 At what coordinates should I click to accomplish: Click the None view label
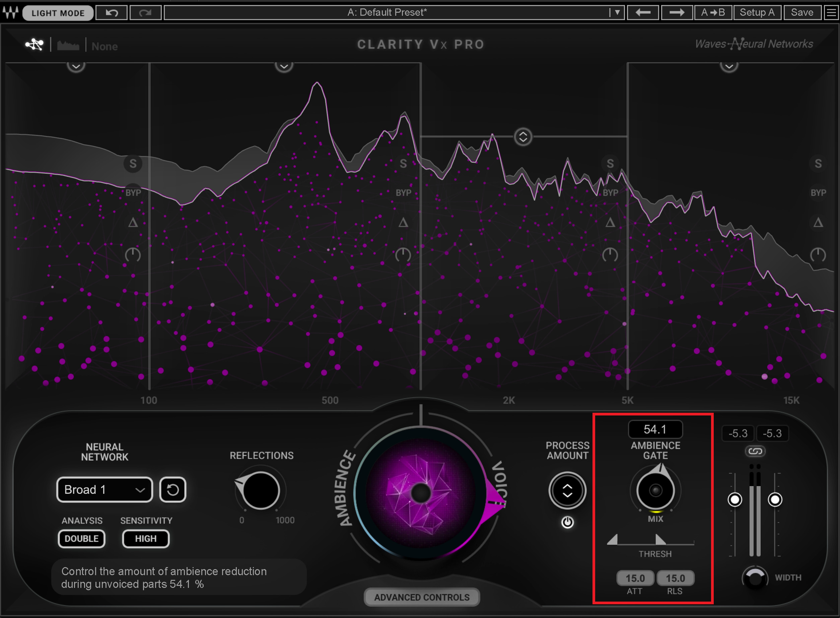click(105, 47)
